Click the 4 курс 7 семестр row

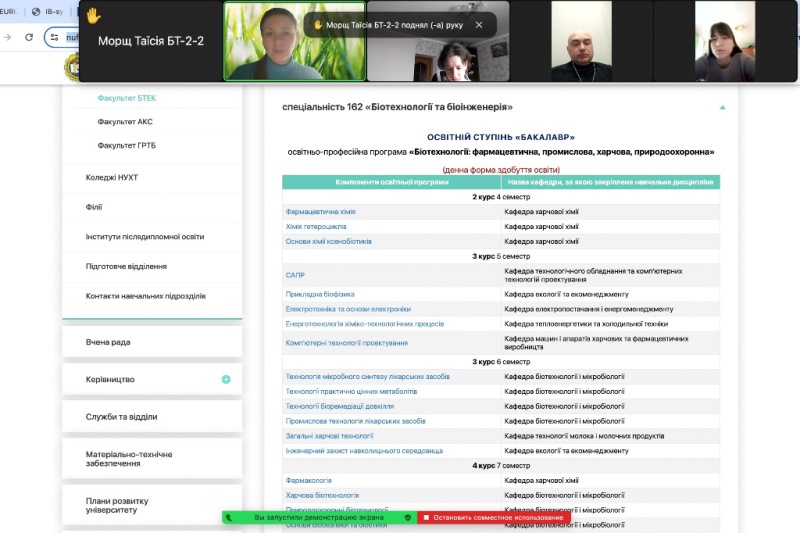coord(501,466)
